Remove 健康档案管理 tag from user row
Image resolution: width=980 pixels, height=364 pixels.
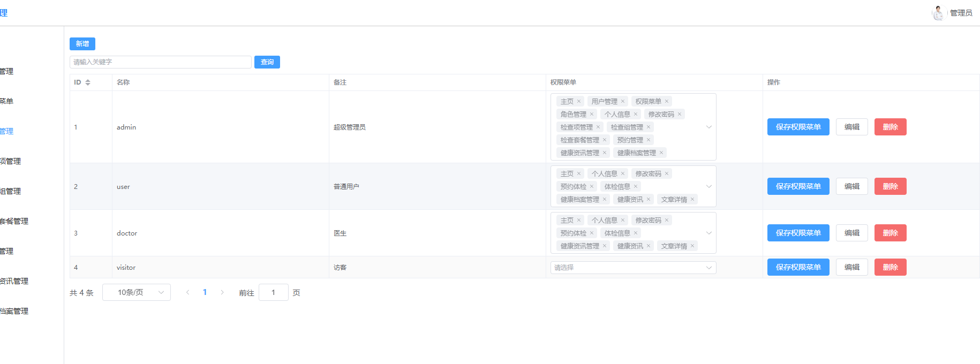pyautogui.click(x=605, y=200)
